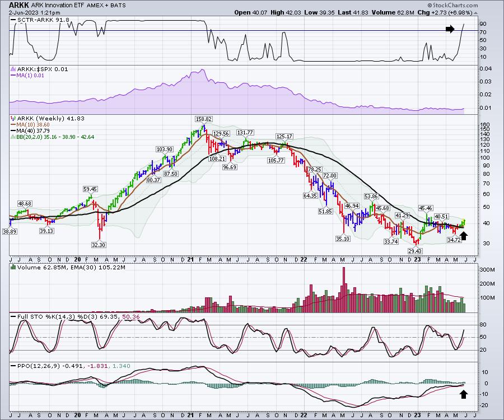Click the ARKK (Weekly) price legend marker
The width and height of the screenshot is (504, 420).
pos(12,119)
